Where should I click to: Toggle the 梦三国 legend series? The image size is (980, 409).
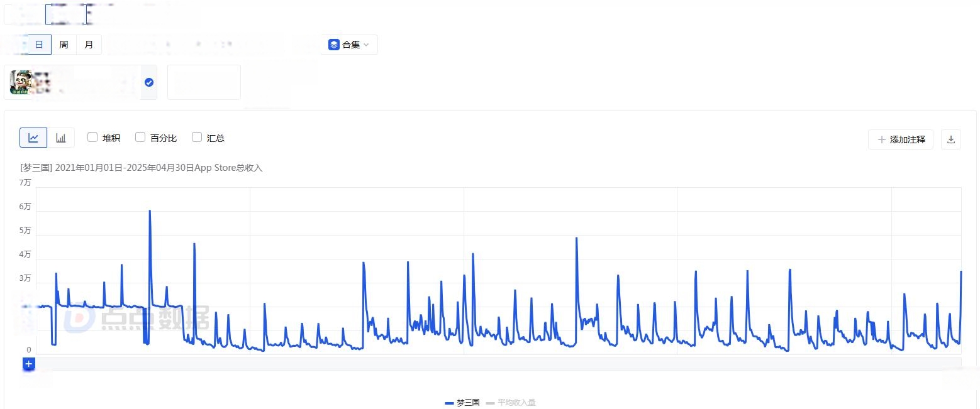click(x=462, y=403)
